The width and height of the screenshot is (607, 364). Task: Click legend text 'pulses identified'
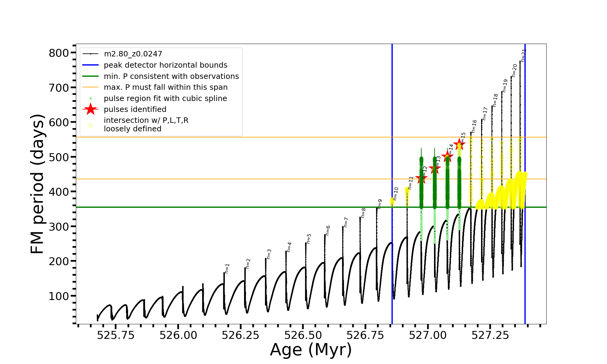click(135, 109)
